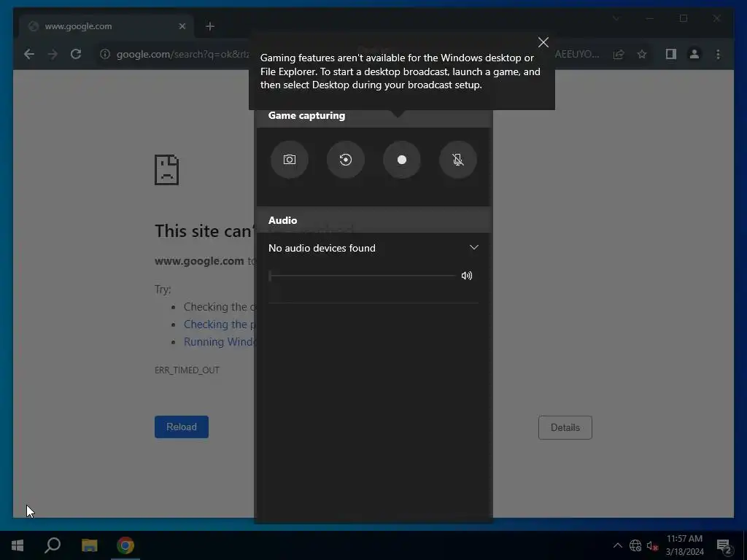Select the www.google.com tab
This screenshot has height=560, width=747.
(x=107, y=26)
